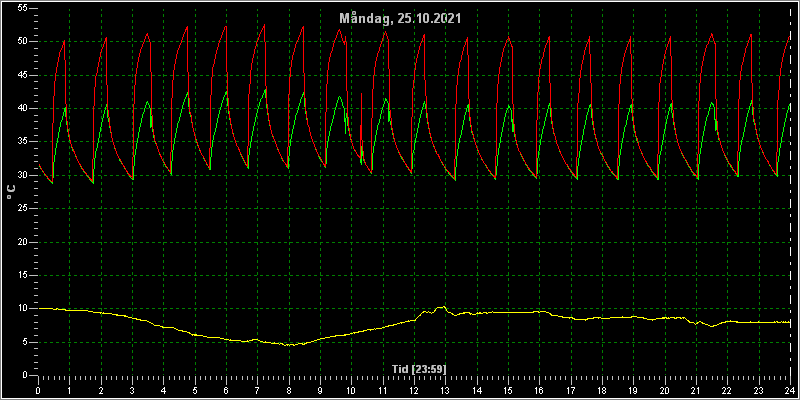This screenshot has width=800, height=400.
Task: Click hour 9 on the time axis
Action: [320, 391]
